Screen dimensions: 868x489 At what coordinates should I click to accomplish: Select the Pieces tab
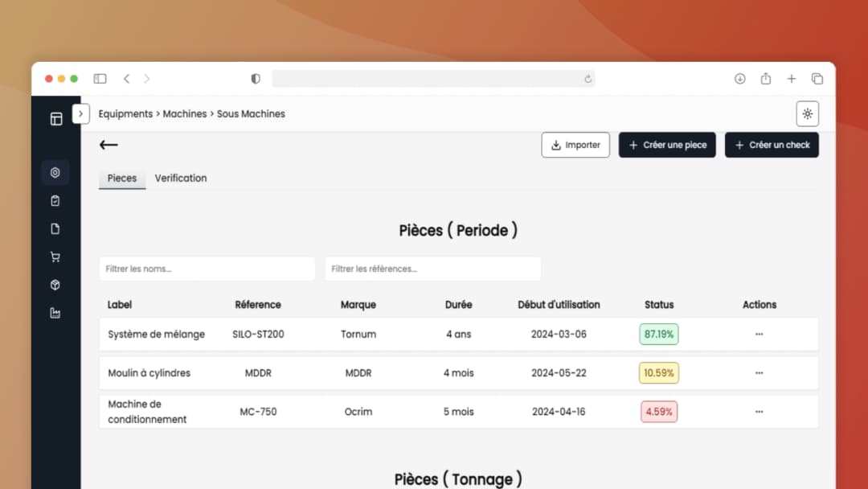(122, 178)
